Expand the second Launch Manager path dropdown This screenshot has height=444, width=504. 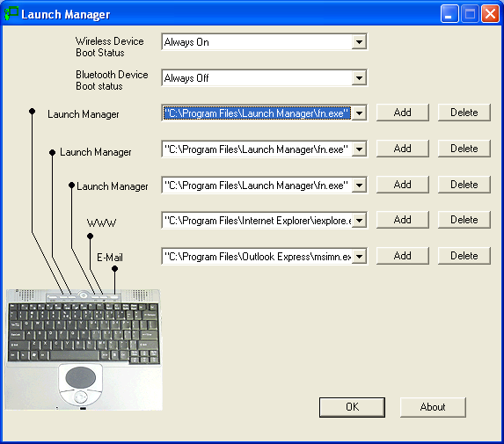tap(359, 149)
